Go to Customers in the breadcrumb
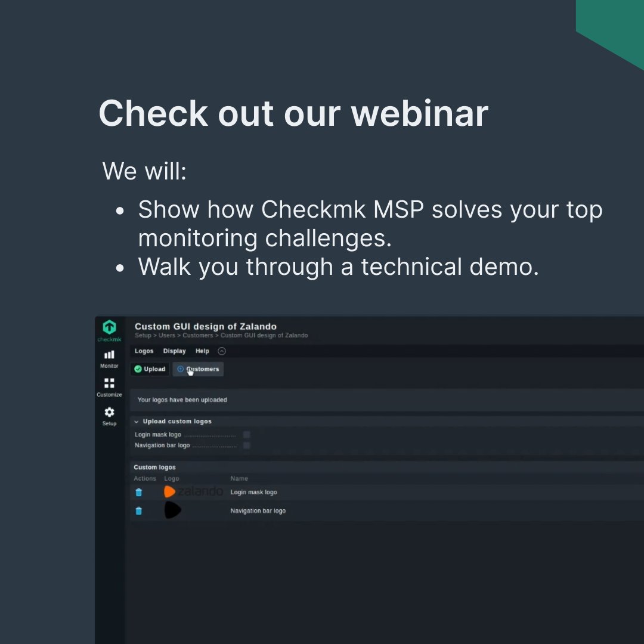644x644 pixels. tap(197, 335)
